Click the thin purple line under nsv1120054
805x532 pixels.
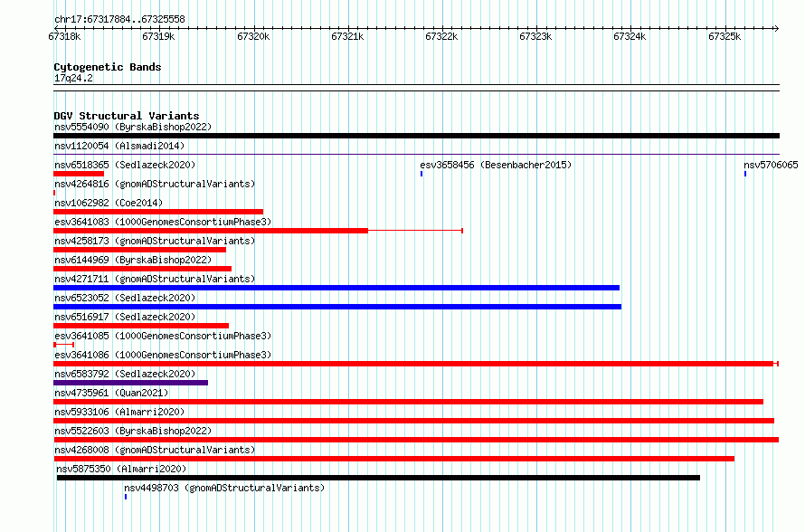[416, 154]
